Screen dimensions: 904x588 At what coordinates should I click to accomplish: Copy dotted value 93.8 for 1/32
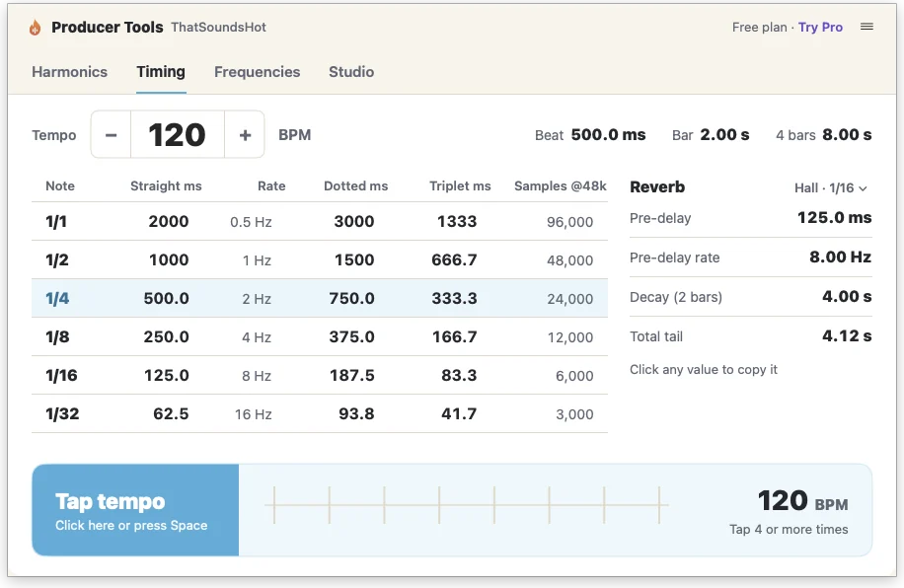point(356,414)
